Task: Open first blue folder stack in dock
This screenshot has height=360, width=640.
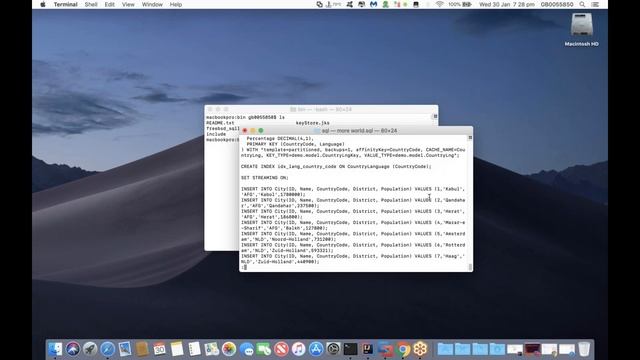Action: point(445,349)
